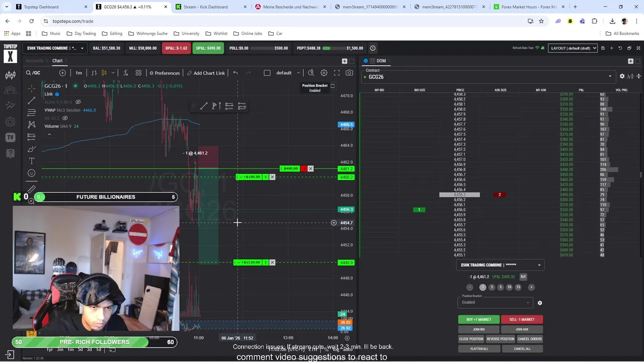Viewport: 644px width, 362px height.
Task: Select contract quantity 1
Action: 482,287
